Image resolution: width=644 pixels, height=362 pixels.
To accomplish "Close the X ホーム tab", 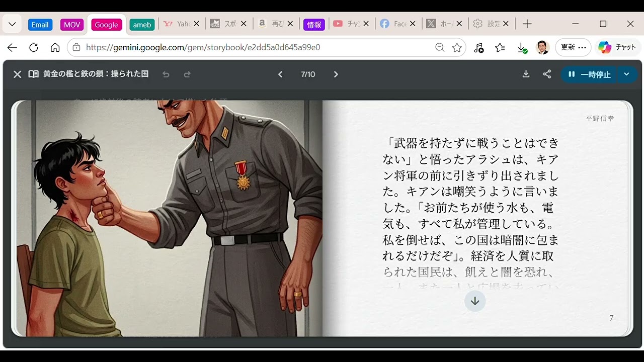I will [459, 24].
